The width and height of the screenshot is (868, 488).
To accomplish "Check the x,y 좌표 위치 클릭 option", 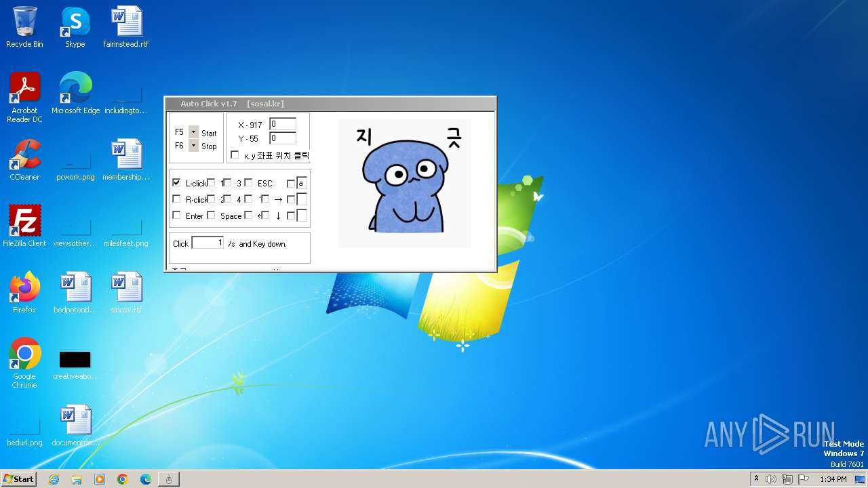I will [235, 155].
